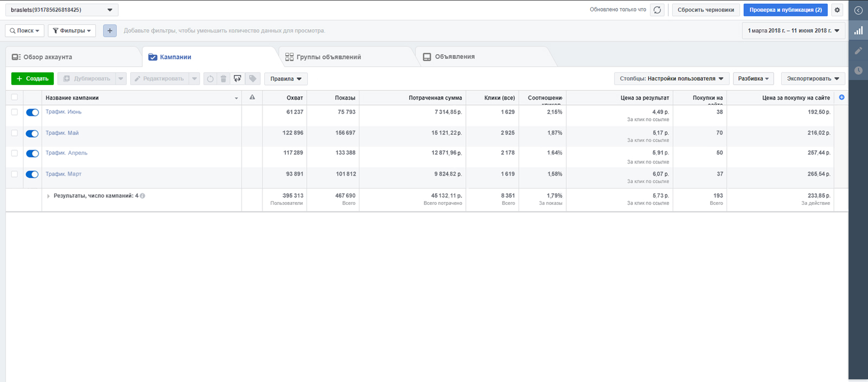Click the green Создать button
This screenshot has height=382, width=868.
(x=33, y=79)
